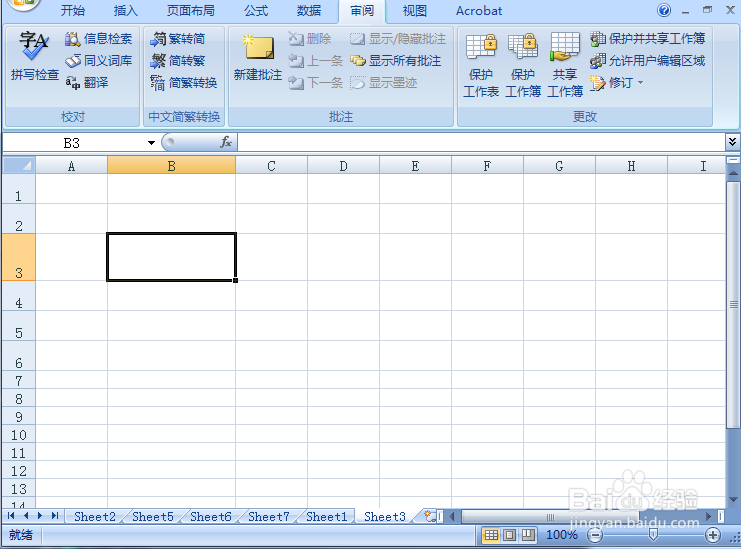
Task: Click the insert new worksheet icon
Action: tap(430, 516)
